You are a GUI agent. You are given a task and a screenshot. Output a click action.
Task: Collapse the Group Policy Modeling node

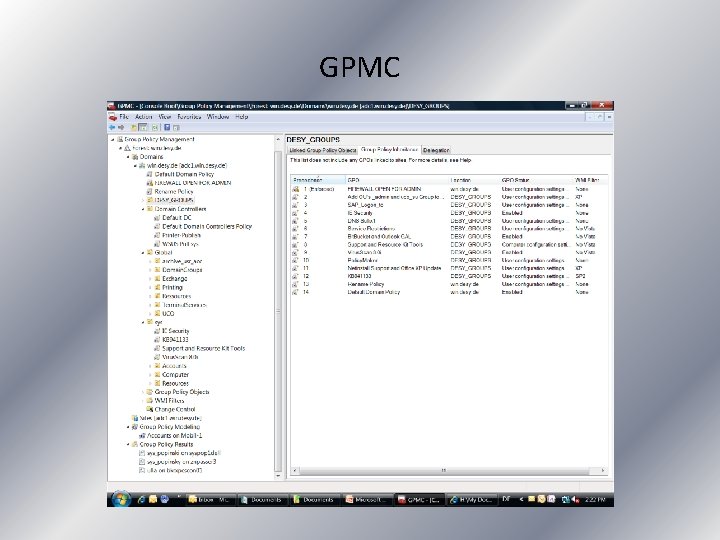pos(128,427)
